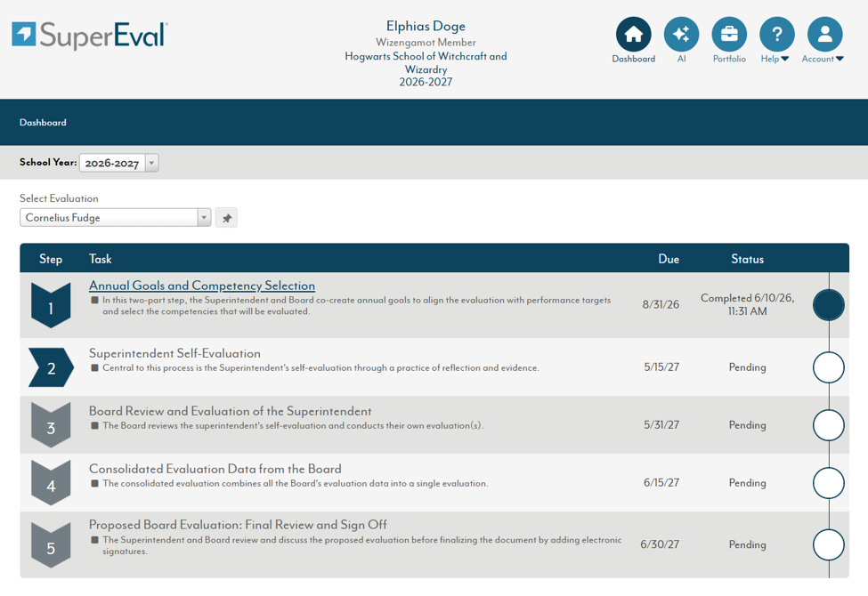Open Annual Goals and Competency Selection link
Viewport: 868px width, 596px height.
[202, 286]
